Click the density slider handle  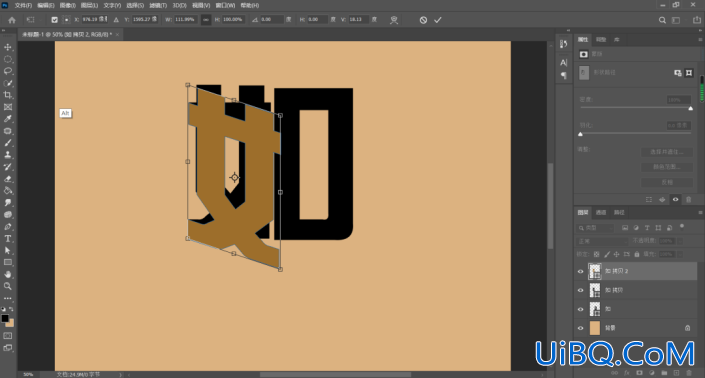[x=691, y=108]
